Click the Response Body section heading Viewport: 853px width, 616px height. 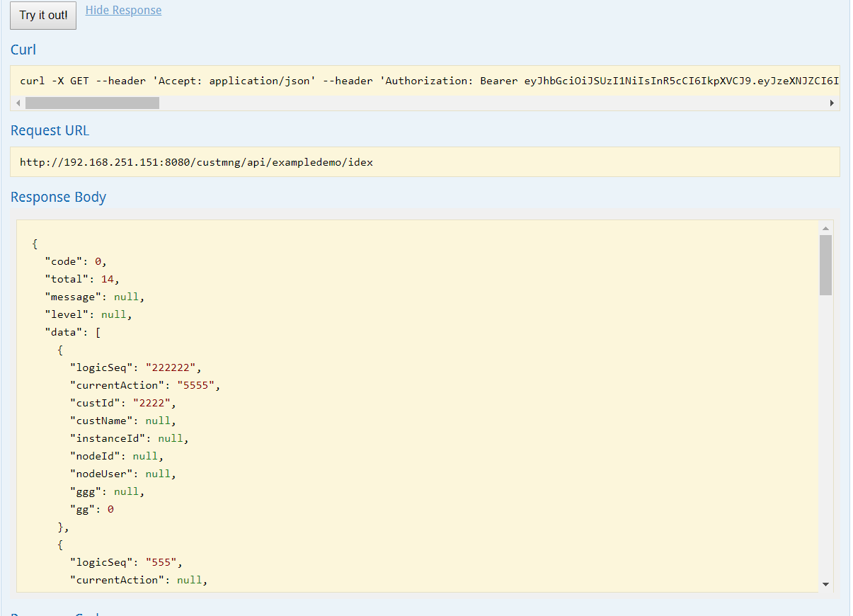coord(58,198)
